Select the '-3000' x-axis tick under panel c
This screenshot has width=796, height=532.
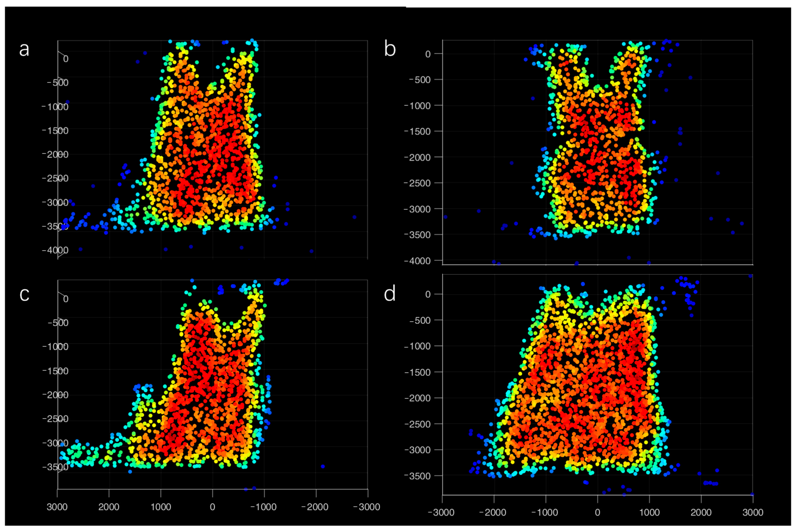pos(367,507)
